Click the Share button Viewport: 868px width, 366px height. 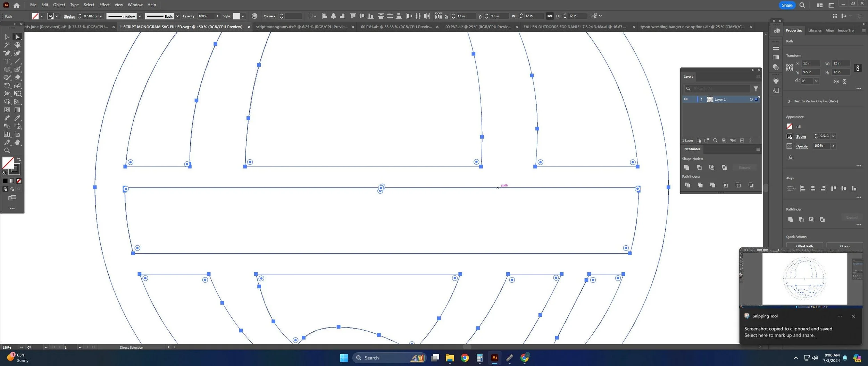tap(787, 5)
